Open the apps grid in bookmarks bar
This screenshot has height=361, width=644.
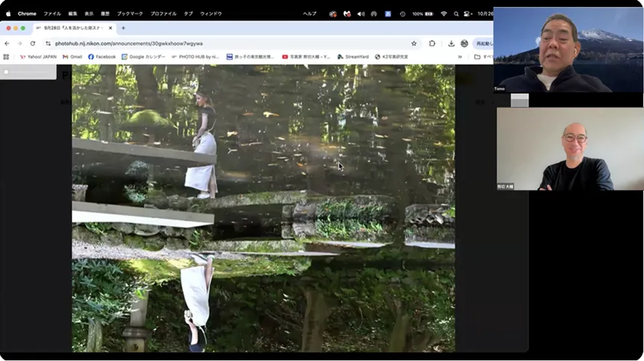(7, 56)
